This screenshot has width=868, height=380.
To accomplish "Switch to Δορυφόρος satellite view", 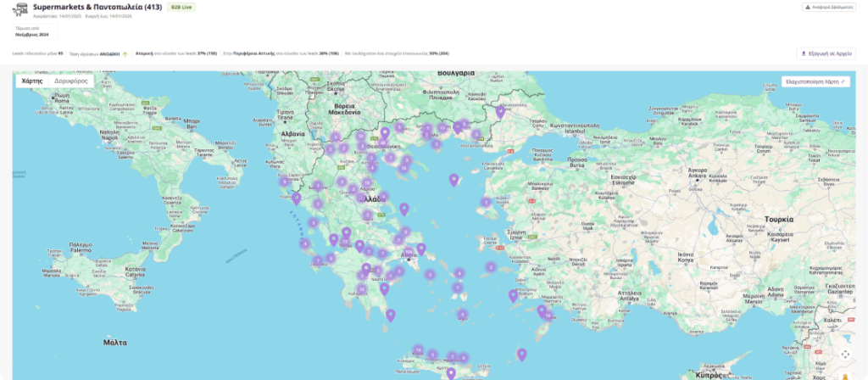I will pyautogui.click(x=71, y=82).
